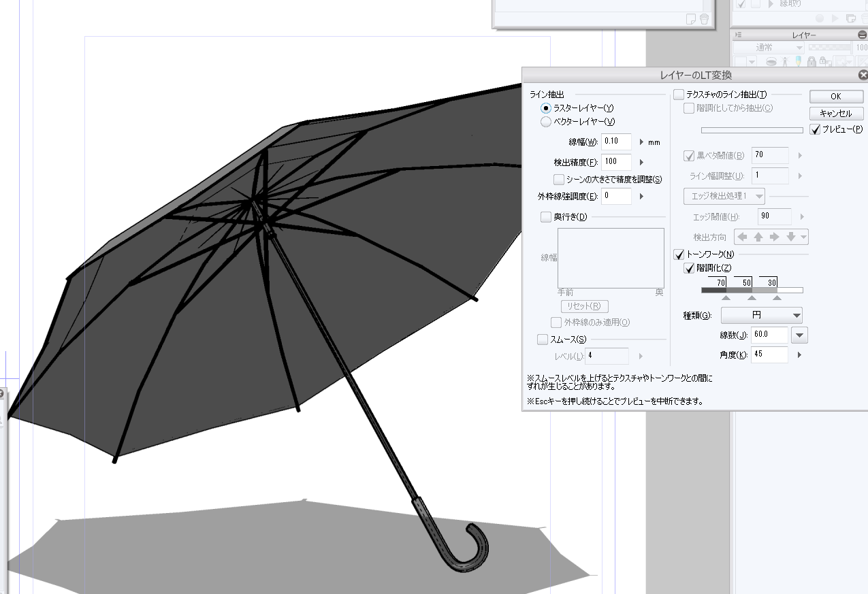Click the layer opacity slider

click(830, 48)
